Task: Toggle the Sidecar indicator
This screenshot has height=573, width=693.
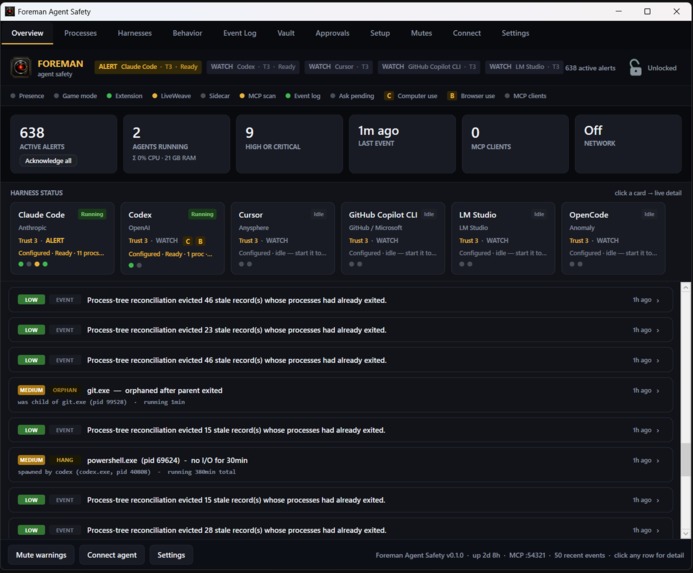Action: [215, 96]
